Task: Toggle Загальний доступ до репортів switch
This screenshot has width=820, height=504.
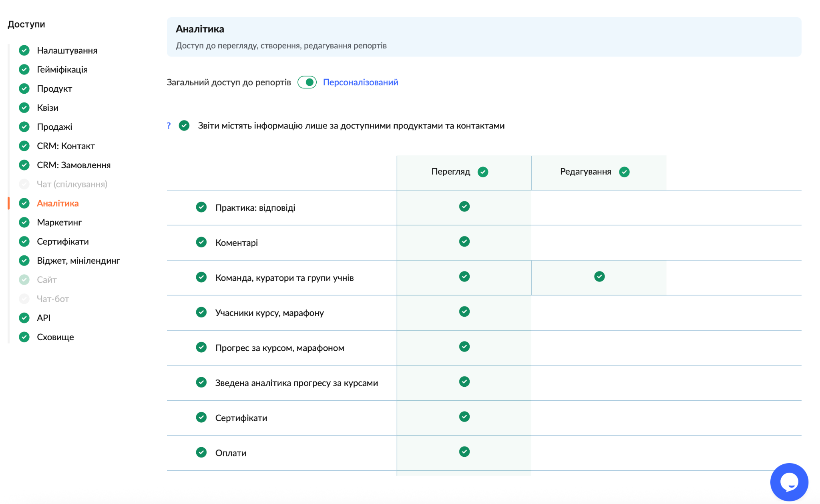Action: pos(307,82)
